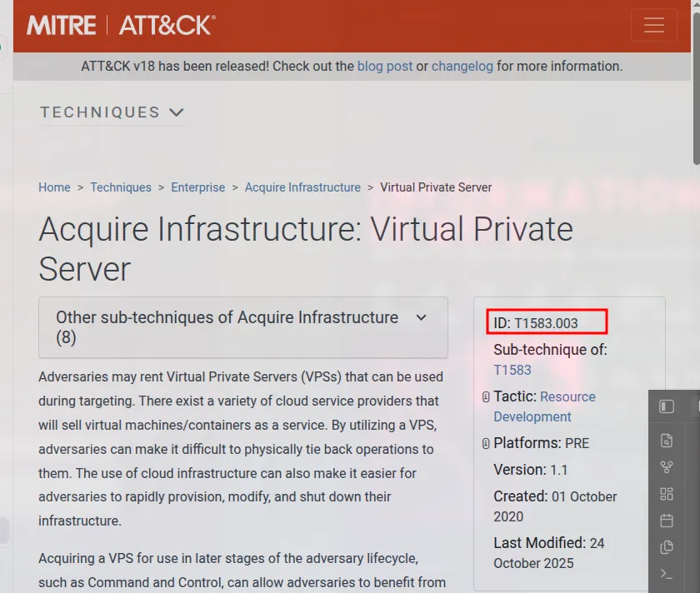
Task: Open parent technique T1583 link
Action: point(512,370)
